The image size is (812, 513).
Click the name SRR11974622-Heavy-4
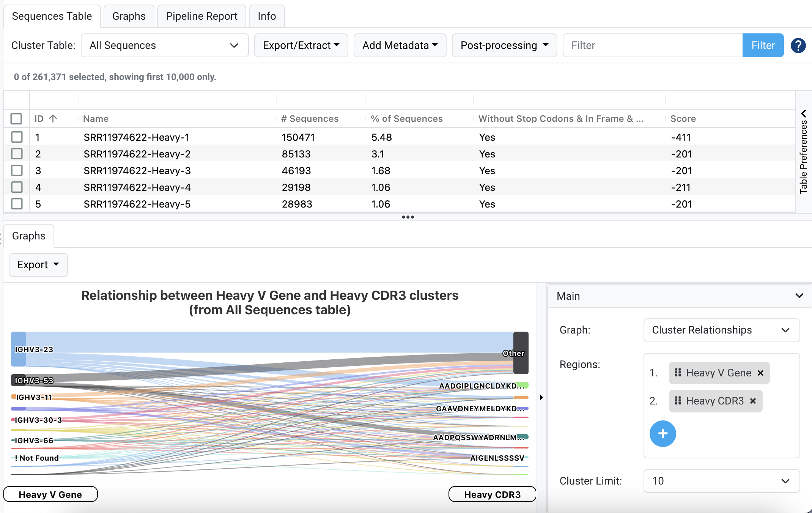point(137,187)
